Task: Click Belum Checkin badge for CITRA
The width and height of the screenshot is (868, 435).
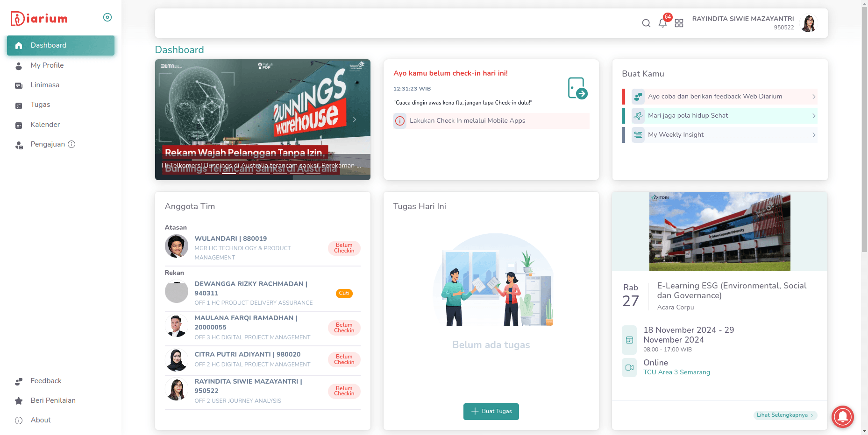Action: (x=344, y=359)
